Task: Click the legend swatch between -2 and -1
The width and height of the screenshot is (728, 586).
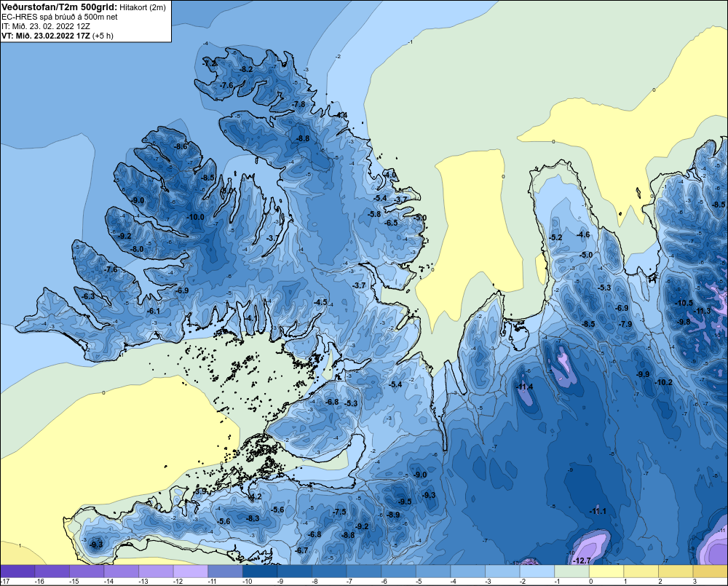Action: click(x=537, y=571)
